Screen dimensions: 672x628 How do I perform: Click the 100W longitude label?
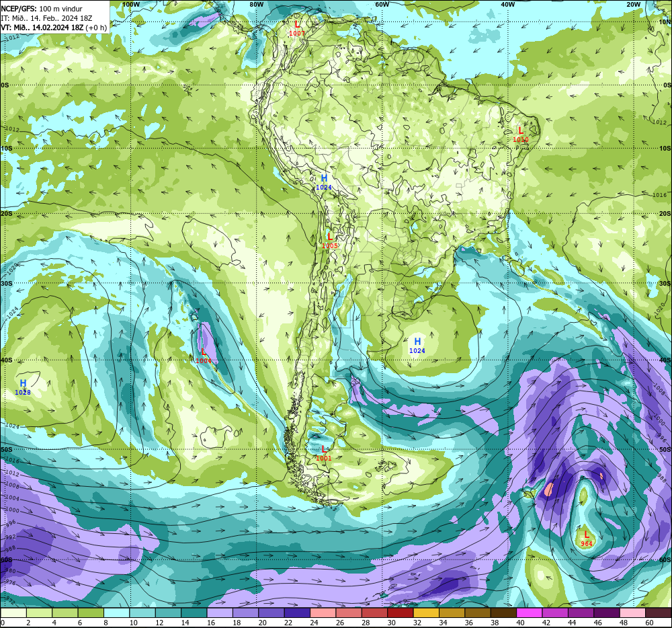(131, 4)
